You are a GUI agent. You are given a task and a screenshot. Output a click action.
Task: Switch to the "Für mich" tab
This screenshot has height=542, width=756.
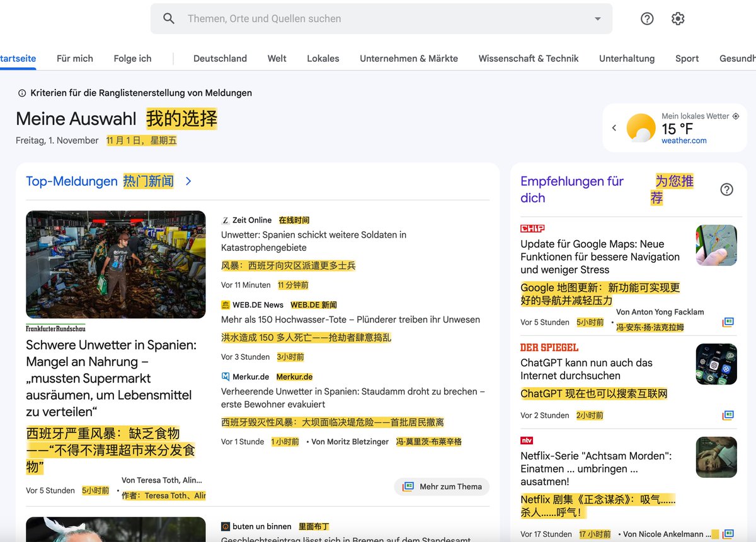pyautogui.click(x=74, y=58)
